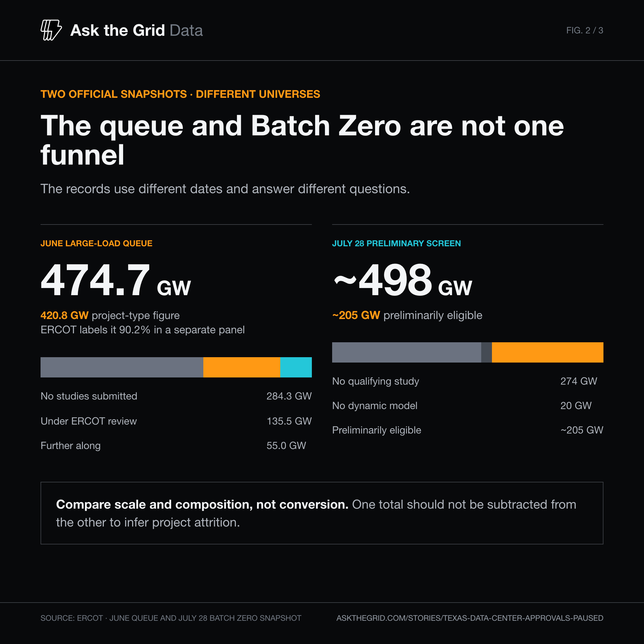
Task: Click the dark No dynamic model bar segment
Action: (x=487, y=352)
